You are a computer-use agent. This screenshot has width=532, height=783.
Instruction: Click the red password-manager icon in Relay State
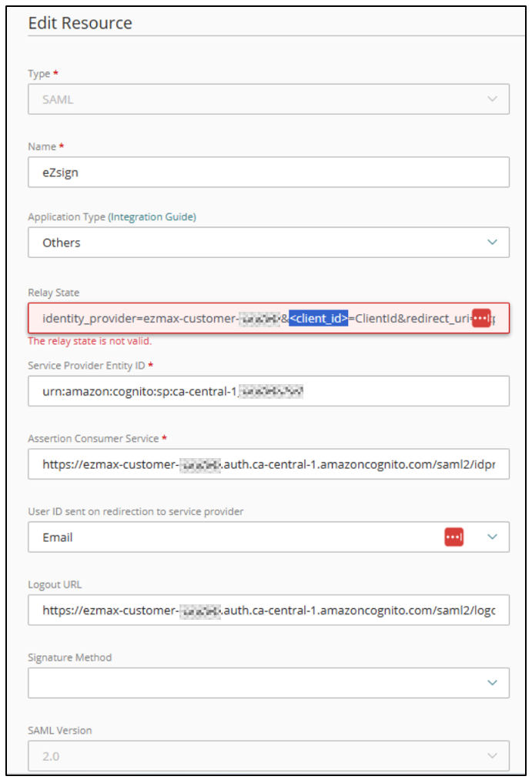481,318
